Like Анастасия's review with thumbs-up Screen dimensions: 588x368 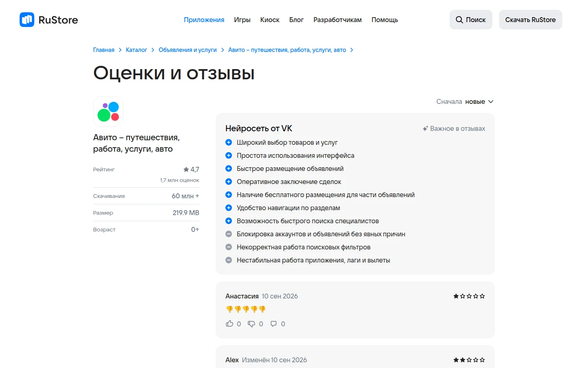coord(229,324)
